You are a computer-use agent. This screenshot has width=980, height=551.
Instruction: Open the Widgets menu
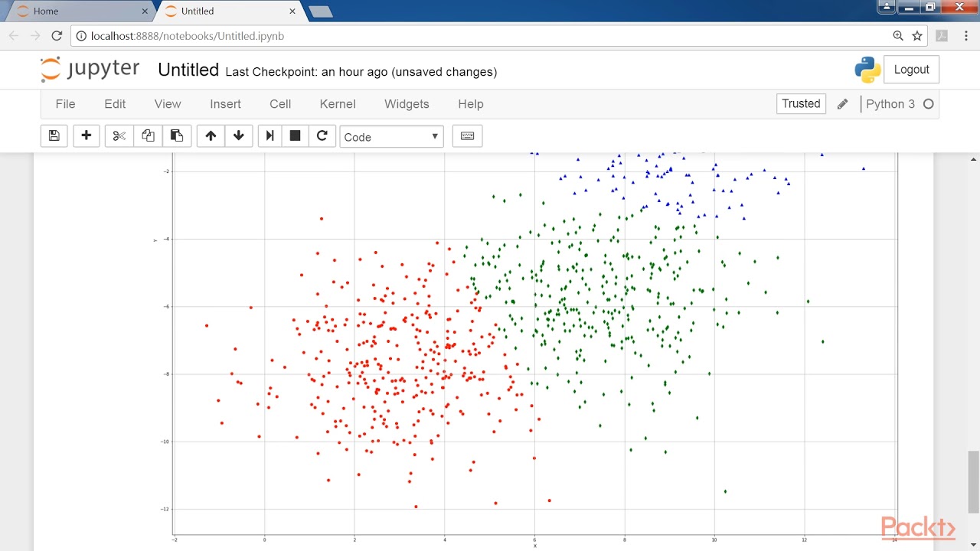tap(407, 104)
